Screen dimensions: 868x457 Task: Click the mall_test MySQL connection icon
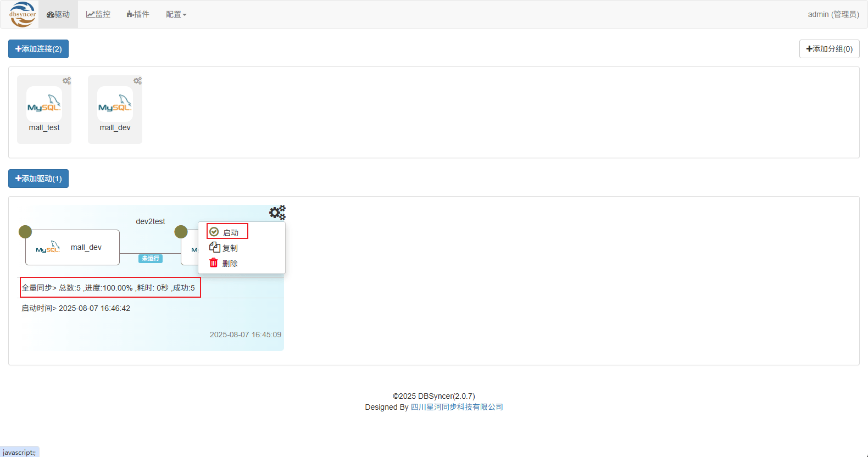[44, 104]
